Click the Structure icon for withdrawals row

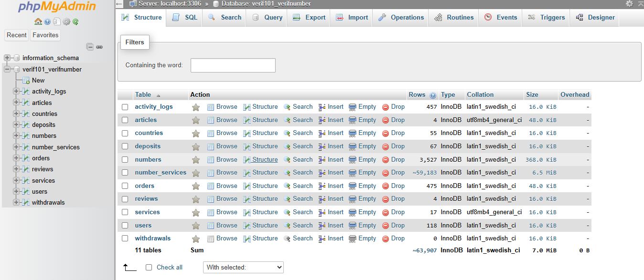(x=247, y=239)
